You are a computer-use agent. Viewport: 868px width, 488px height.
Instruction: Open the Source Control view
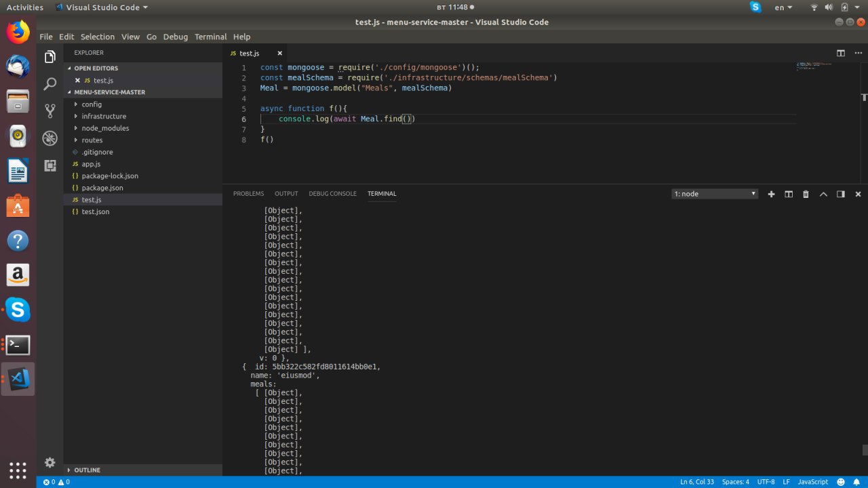coord(50,111)
